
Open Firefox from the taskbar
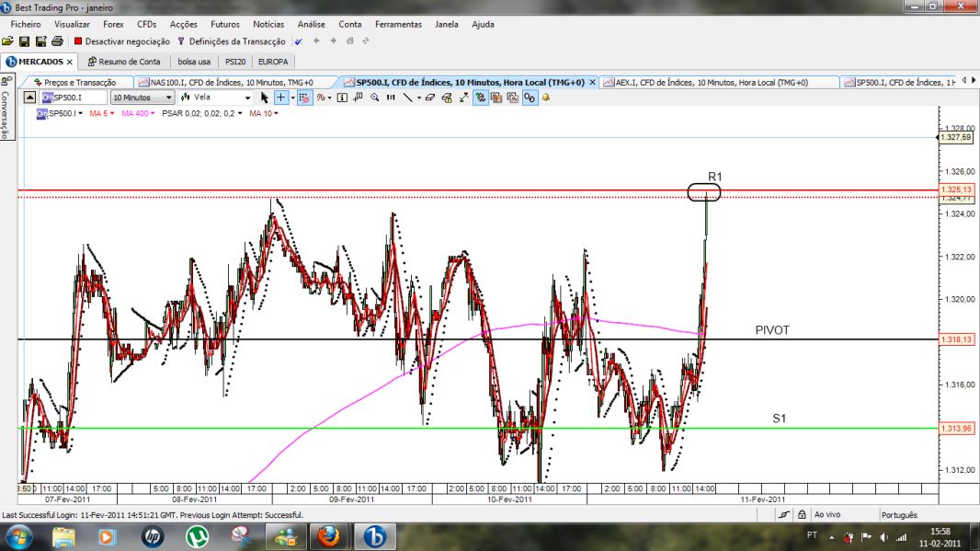coord(328,537)
